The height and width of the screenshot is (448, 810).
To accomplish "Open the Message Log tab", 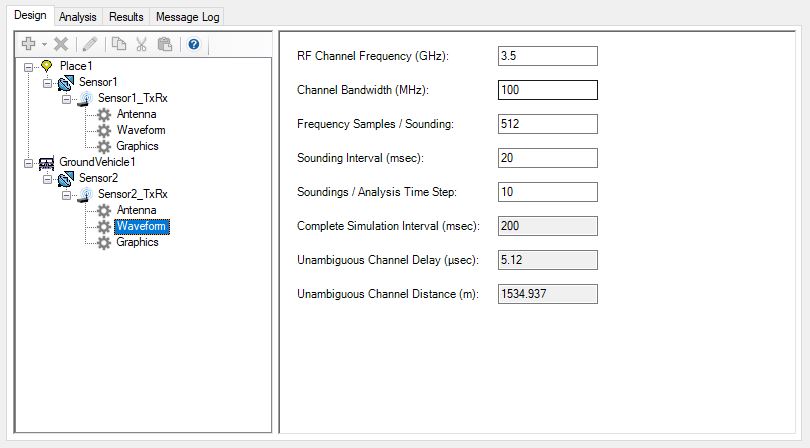I will tap(188, 17).
